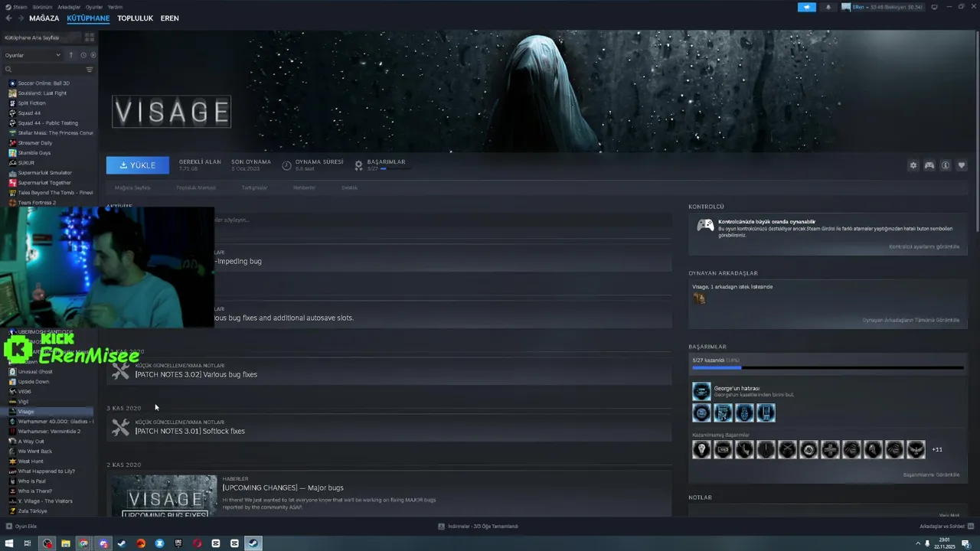Open the announcements megaphone button
The width and height of the screenshot is (980, 551).
coord(807,7)
